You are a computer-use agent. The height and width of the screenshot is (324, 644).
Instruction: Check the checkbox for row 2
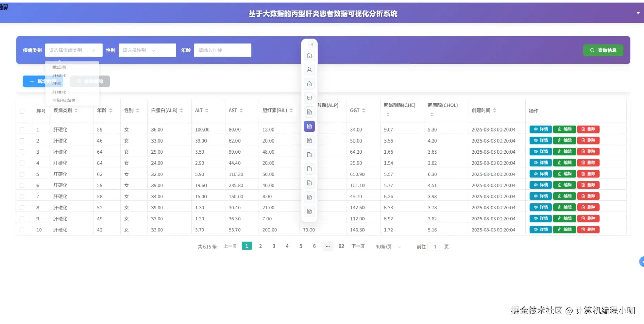pos(22,140)
